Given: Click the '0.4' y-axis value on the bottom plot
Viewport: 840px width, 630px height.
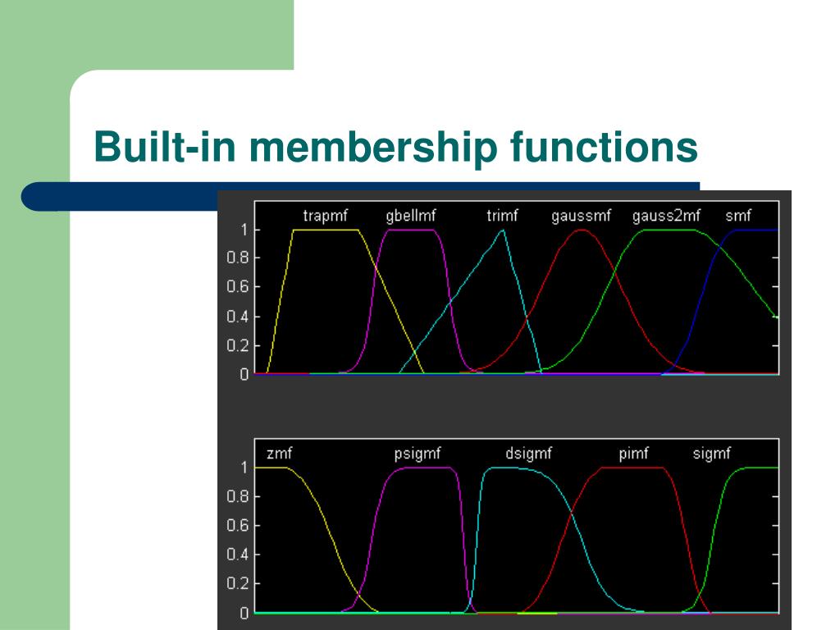Looking at the screenshot, I should [238, 555].
